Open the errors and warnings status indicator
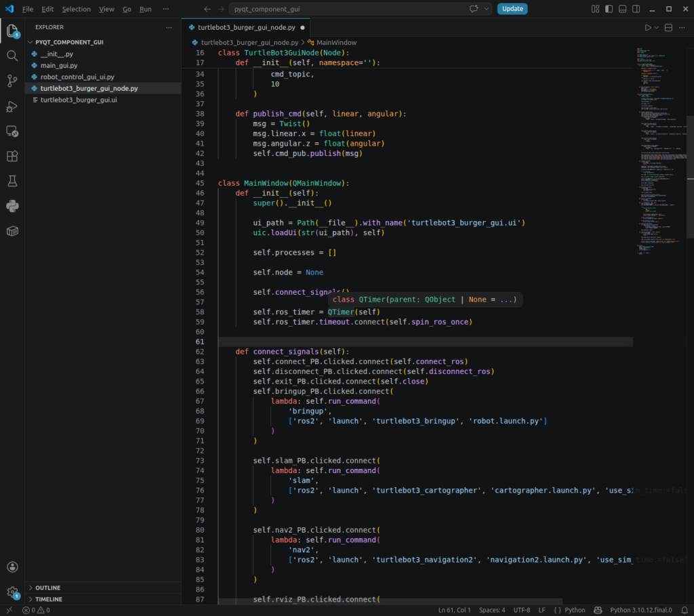 coord(37,611)
